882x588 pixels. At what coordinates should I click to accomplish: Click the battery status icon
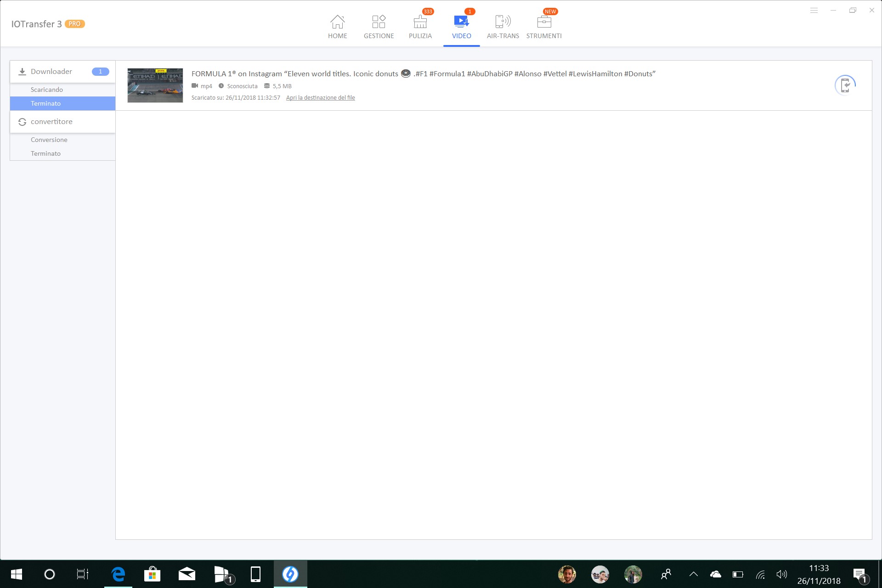[738, 574]
